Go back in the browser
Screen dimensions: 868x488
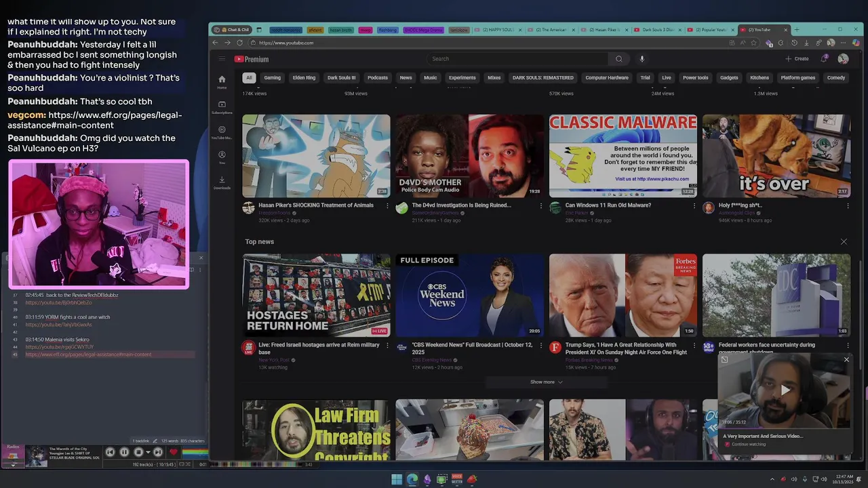pos(215,43)
